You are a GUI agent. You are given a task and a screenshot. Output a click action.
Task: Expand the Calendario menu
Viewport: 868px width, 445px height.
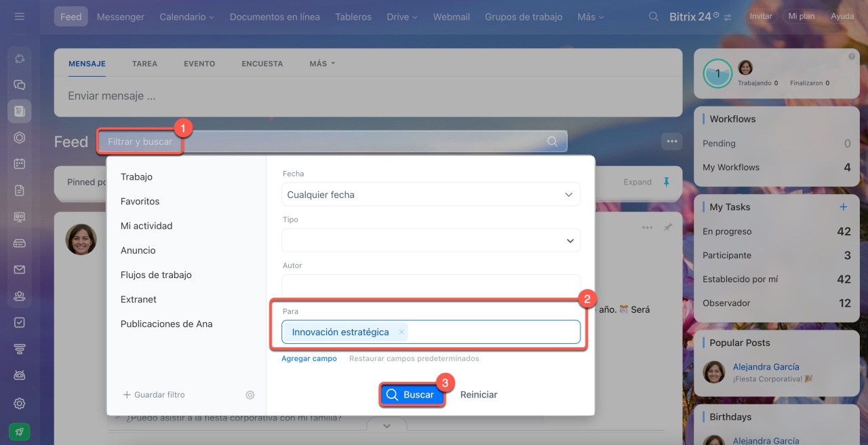186,16
